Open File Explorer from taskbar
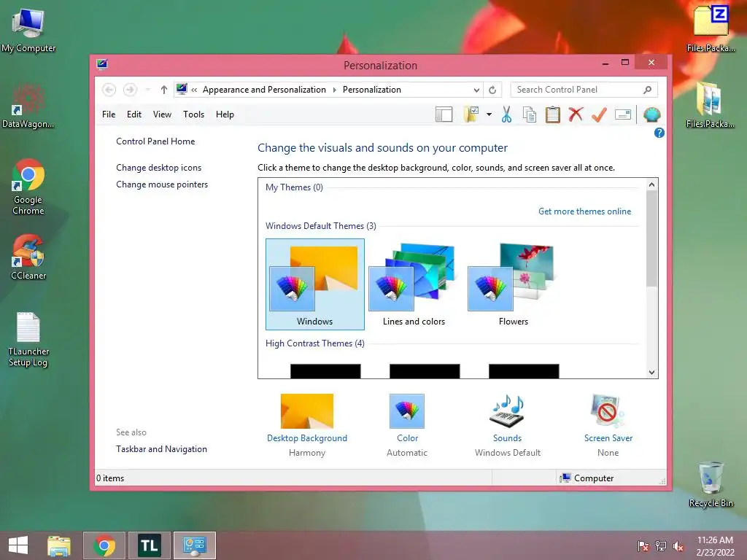Viewport: 747px width, 560px height. (59, 545)
